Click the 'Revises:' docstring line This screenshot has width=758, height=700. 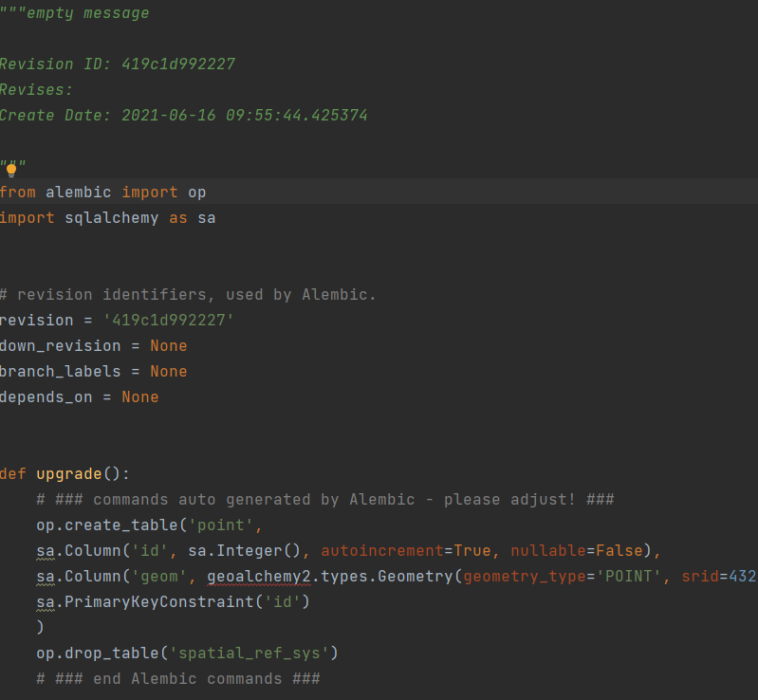(36, 89)
